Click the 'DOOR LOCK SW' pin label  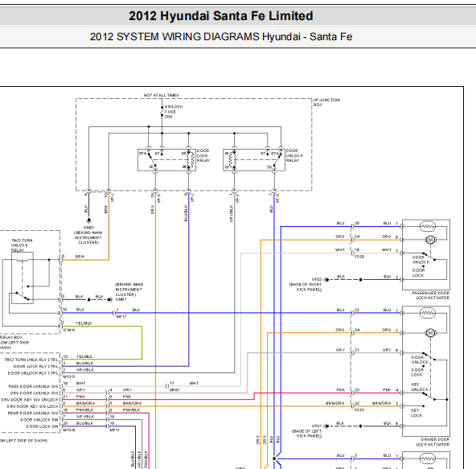pyautogui.click(x=42, y=426)
